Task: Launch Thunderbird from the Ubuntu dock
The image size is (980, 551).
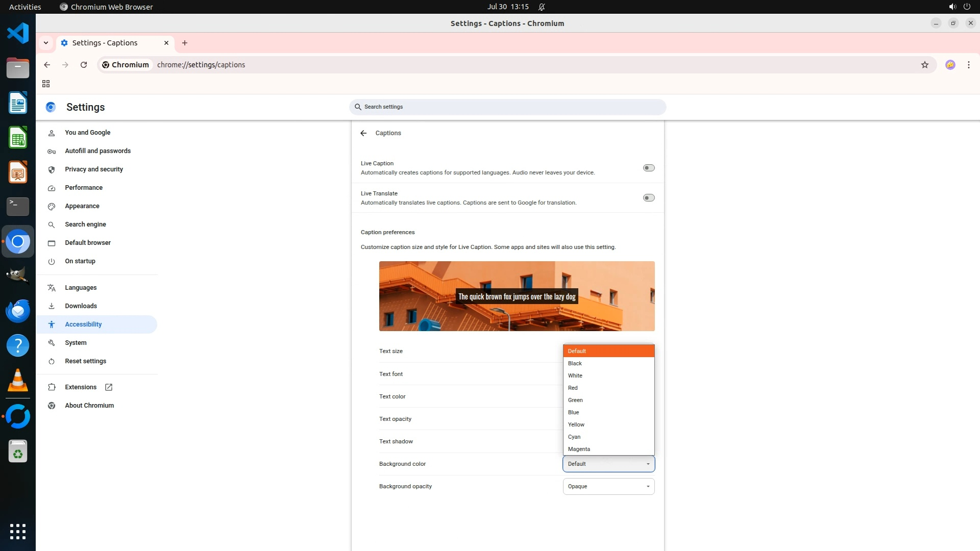Action: click(18, 311)
